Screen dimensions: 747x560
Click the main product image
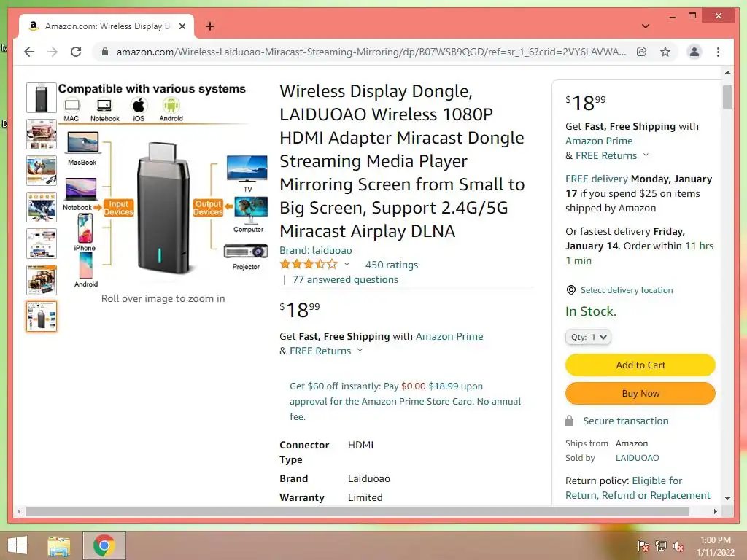click(x=163, y=186)
